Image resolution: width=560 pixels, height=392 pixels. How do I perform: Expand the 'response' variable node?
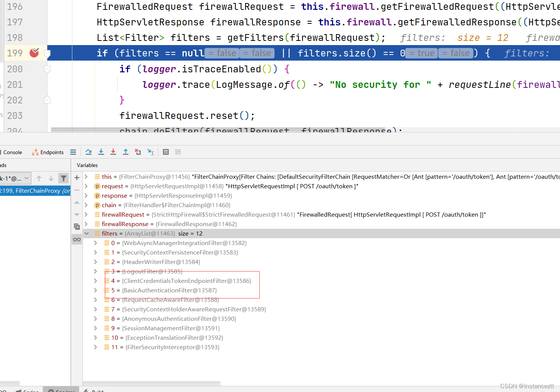tap(86, 195)
